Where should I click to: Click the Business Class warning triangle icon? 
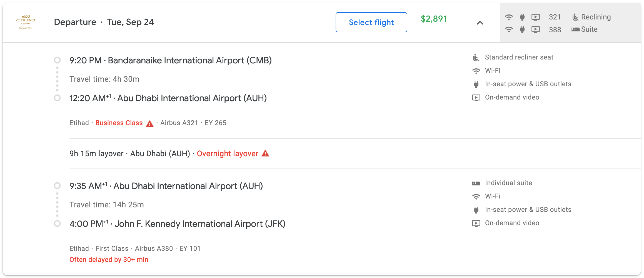150,123
